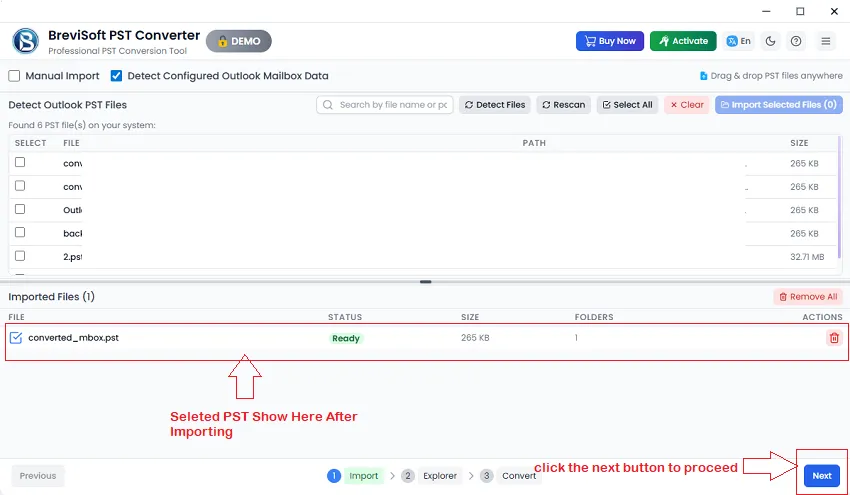The image size is (850, 495).
Task: Click the DEMO lock badge
Action: pyautogui.click(x=239, y=41)
